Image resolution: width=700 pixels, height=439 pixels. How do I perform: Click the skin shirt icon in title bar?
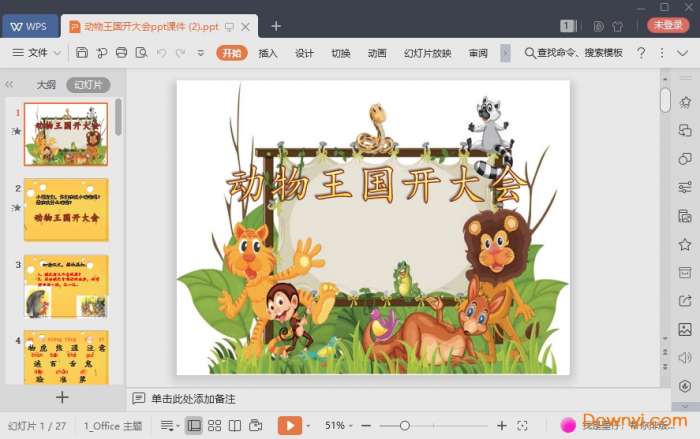click(618, 26)
